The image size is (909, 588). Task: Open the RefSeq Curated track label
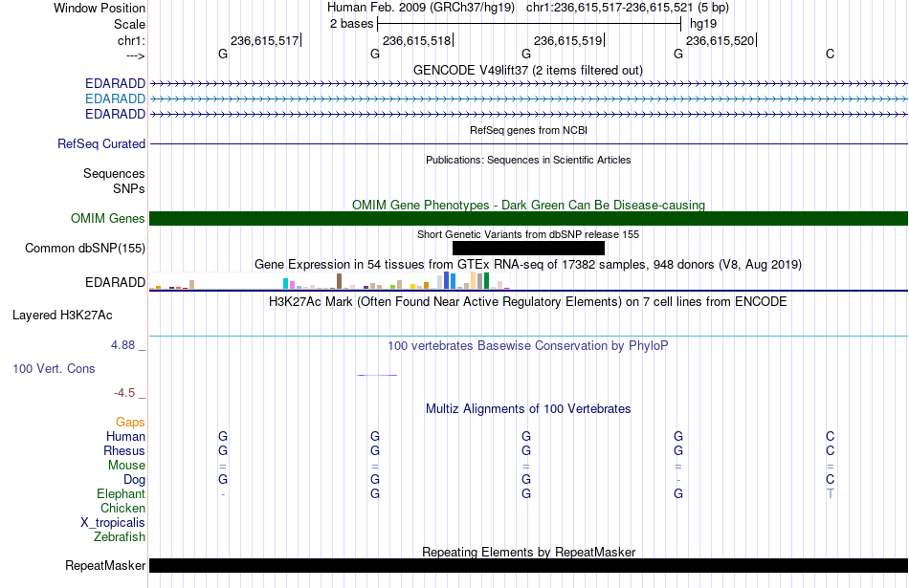pos(101,143)
